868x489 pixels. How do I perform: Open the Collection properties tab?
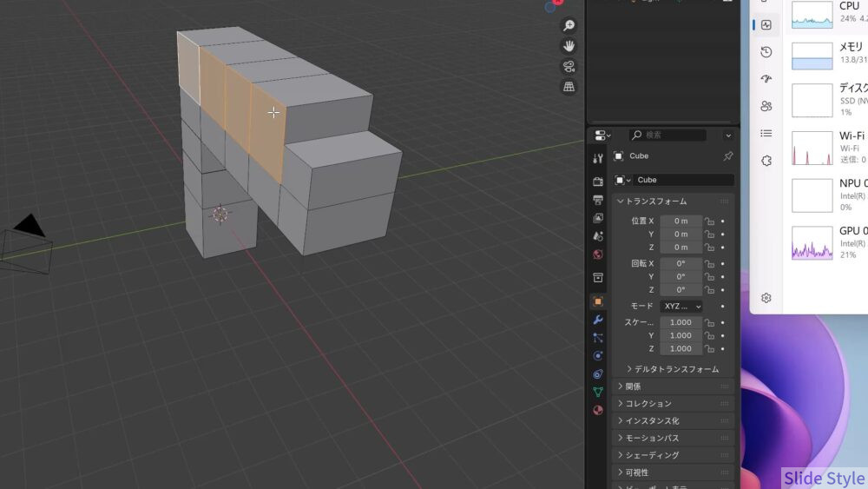(598, 277)
